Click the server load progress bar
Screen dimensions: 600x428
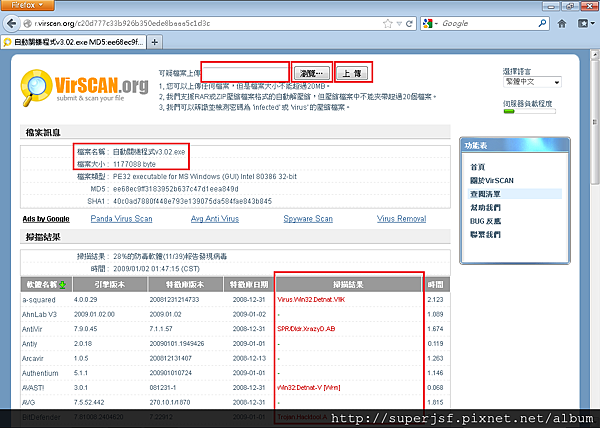click(529, 111)
